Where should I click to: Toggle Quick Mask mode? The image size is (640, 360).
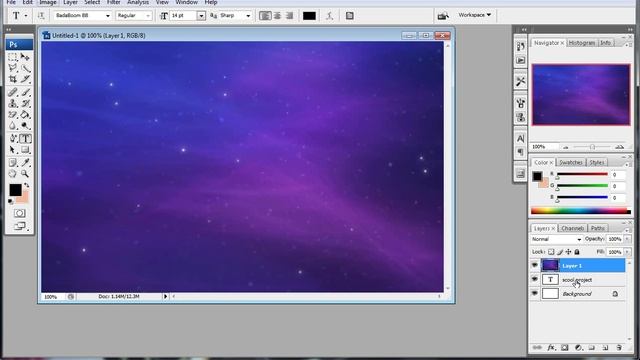coord(19,213)
